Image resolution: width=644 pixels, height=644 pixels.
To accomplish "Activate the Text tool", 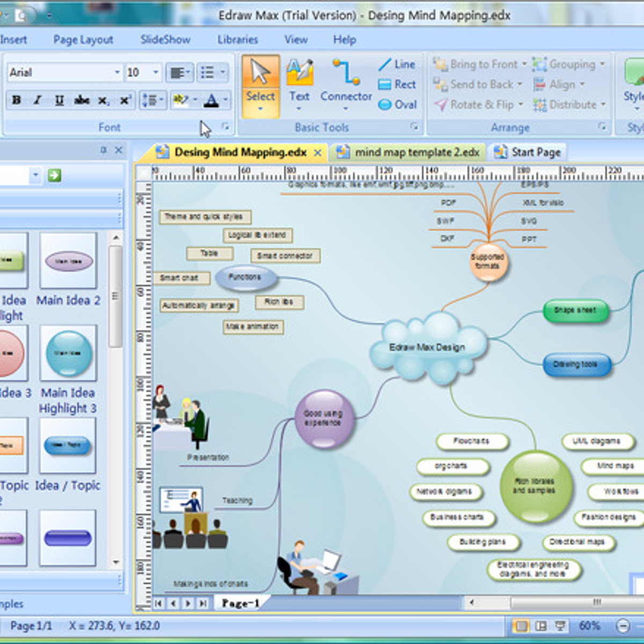I will click(299, 86).
